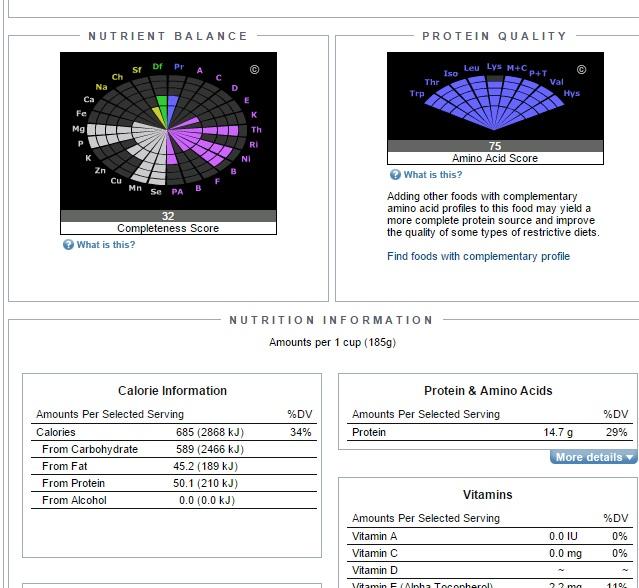639x588 pixels.
Task: Click the 'Vitamin D' row label
Action: [375, 570]
